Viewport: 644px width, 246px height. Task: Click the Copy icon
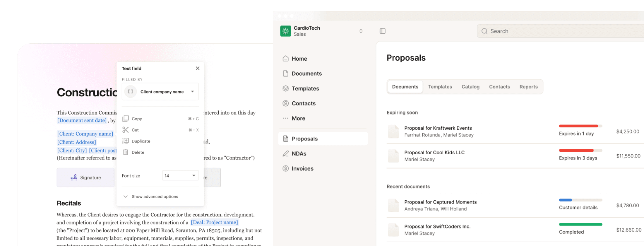coord(126,119)
